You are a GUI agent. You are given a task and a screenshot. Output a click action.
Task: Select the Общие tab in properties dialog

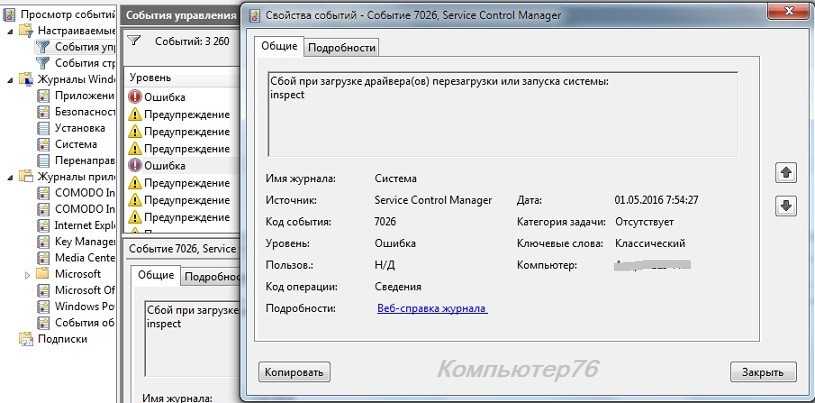279,46
